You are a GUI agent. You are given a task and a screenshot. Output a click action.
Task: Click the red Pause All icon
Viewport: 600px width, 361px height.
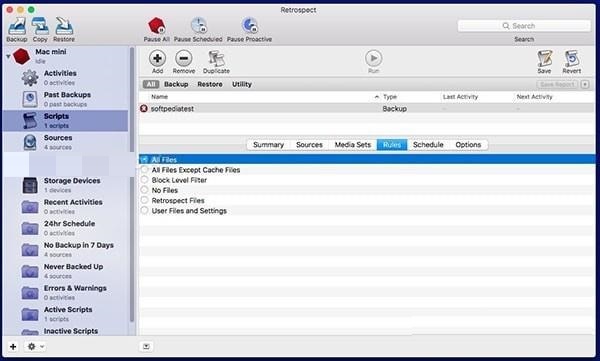[157, 26]
